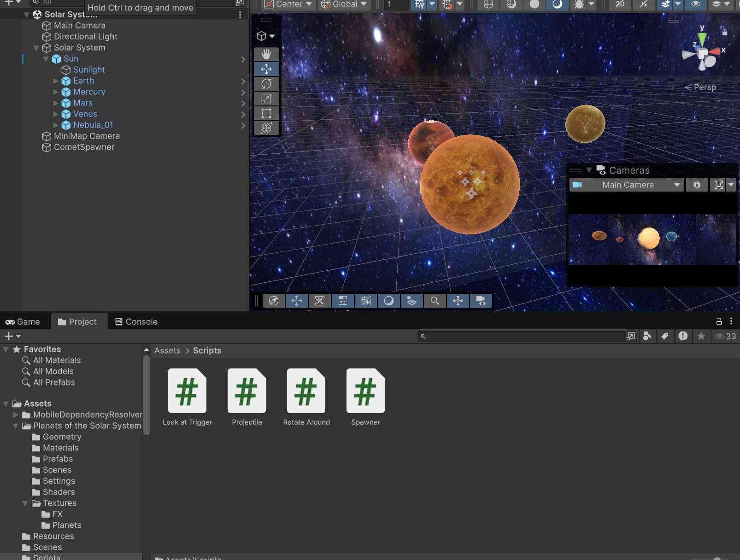This screenshot has height=560, width=740.
Task: Toggle scene lighting with moon icon
Action: 557,5
